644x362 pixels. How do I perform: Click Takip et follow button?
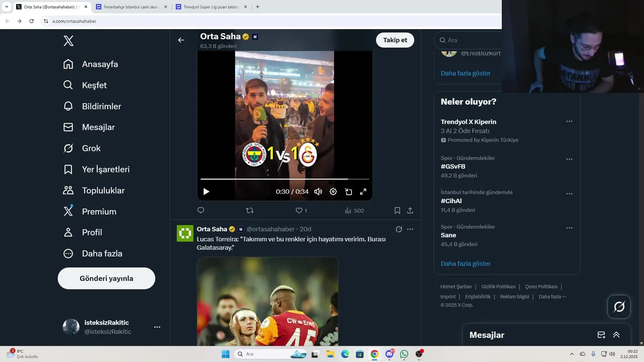coord(395,40)
